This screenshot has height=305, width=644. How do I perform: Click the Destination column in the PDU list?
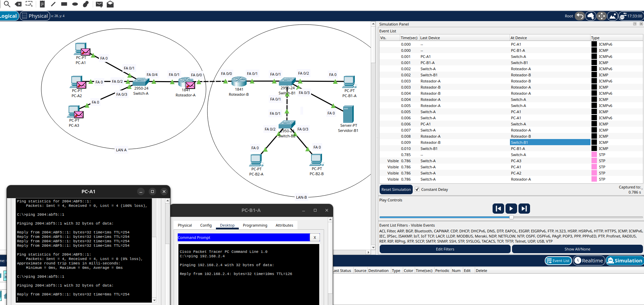[378, 271]
